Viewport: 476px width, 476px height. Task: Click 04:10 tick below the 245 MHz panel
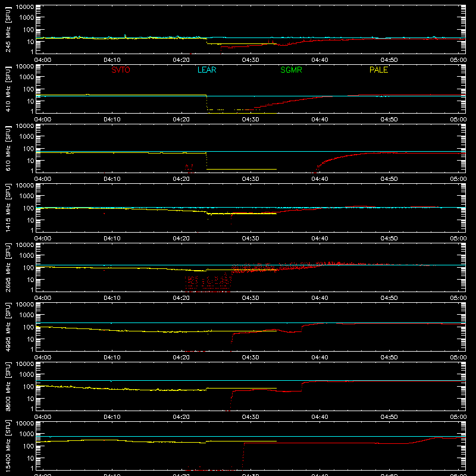(112, 60)
